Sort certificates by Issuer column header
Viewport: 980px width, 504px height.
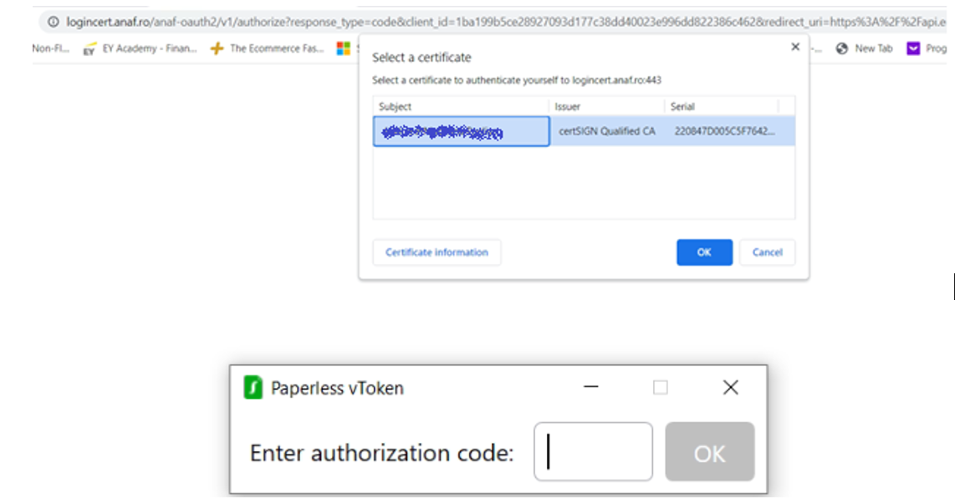(x=606, y=106)
